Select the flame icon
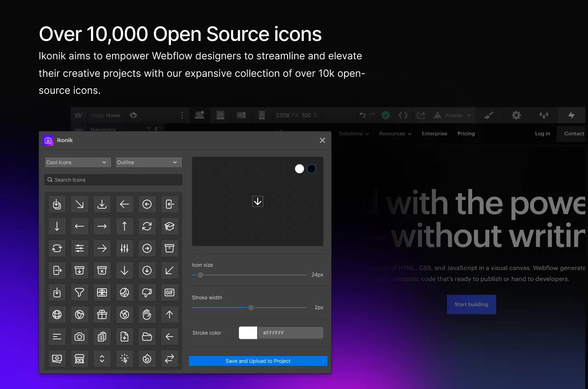The width and height of the screenshot is (588, 389). point(147,359)
